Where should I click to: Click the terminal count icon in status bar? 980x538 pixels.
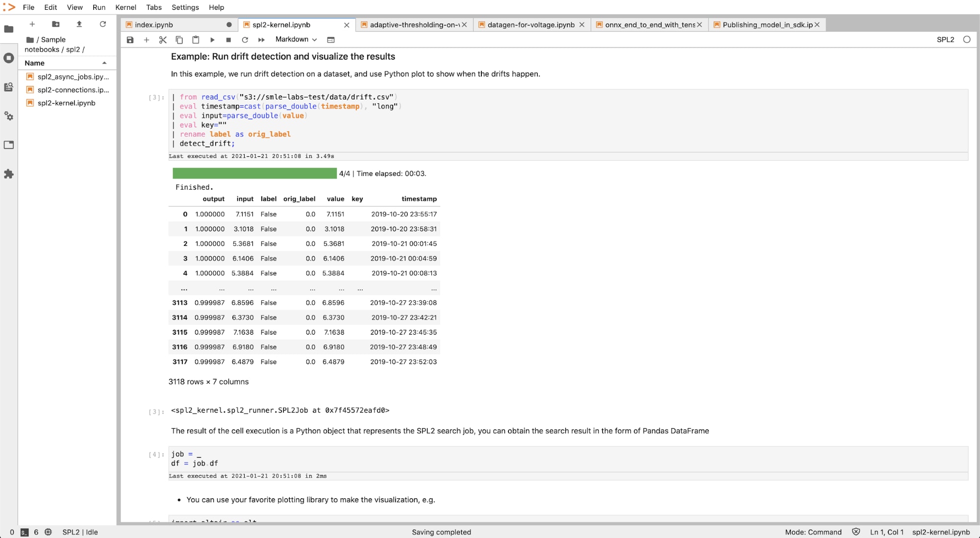tap(24, 532)
